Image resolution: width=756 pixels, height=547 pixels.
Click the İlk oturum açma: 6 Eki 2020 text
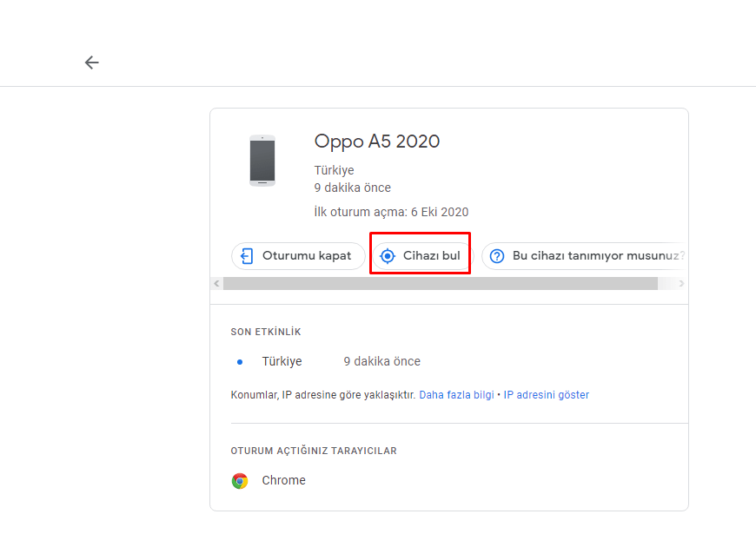[392, 212]
